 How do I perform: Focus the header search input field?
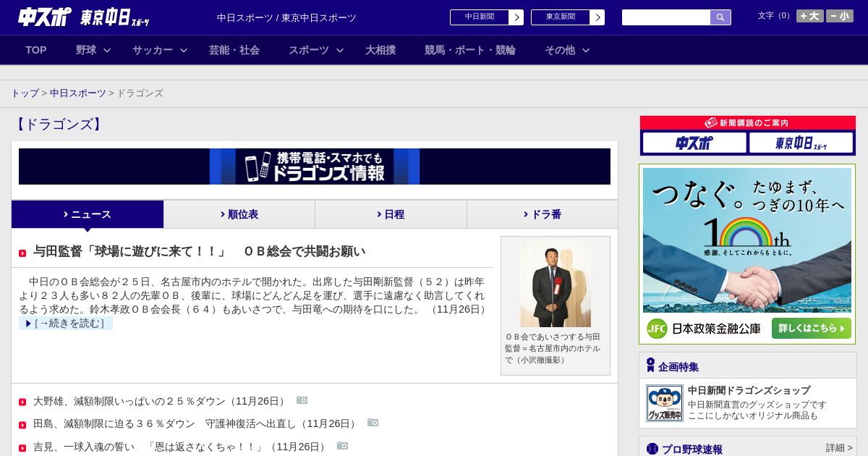pyautogui.click(x=666, y=17)
